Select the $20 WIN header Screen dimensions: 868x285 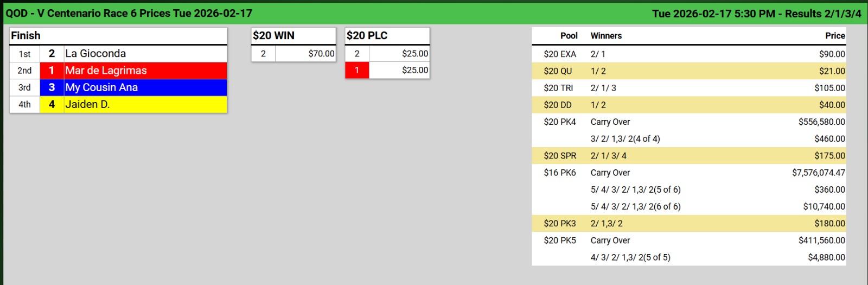point(273,36)
